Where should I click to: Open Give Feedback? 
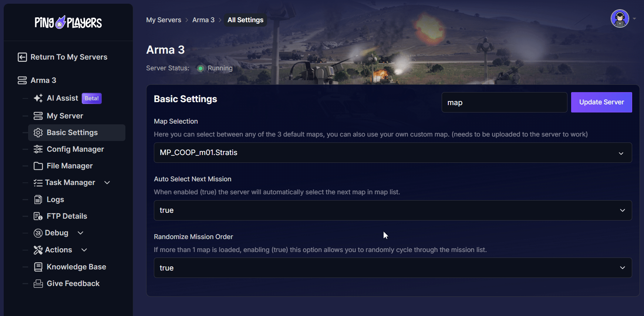point(73,283)
